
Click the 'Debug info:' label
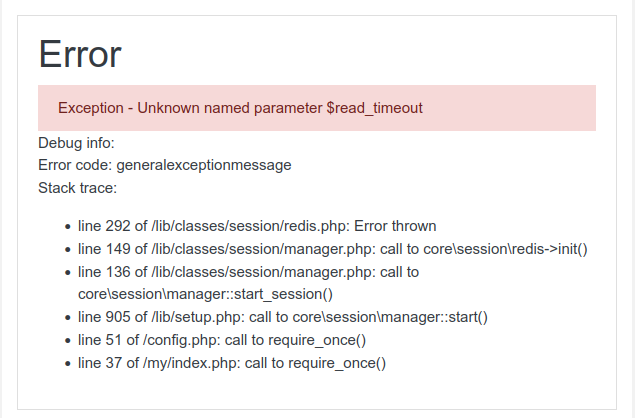(x=76, y=143)
